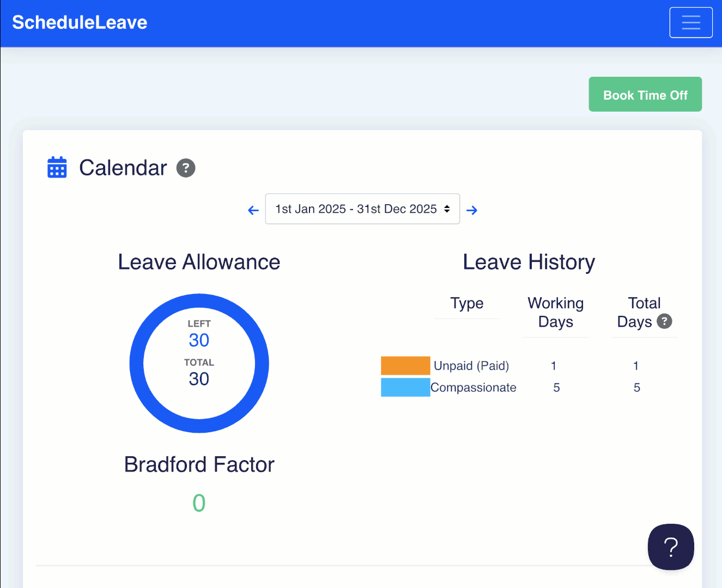Click the Working Days column header

pyautogui.click(x=555, y=312)
